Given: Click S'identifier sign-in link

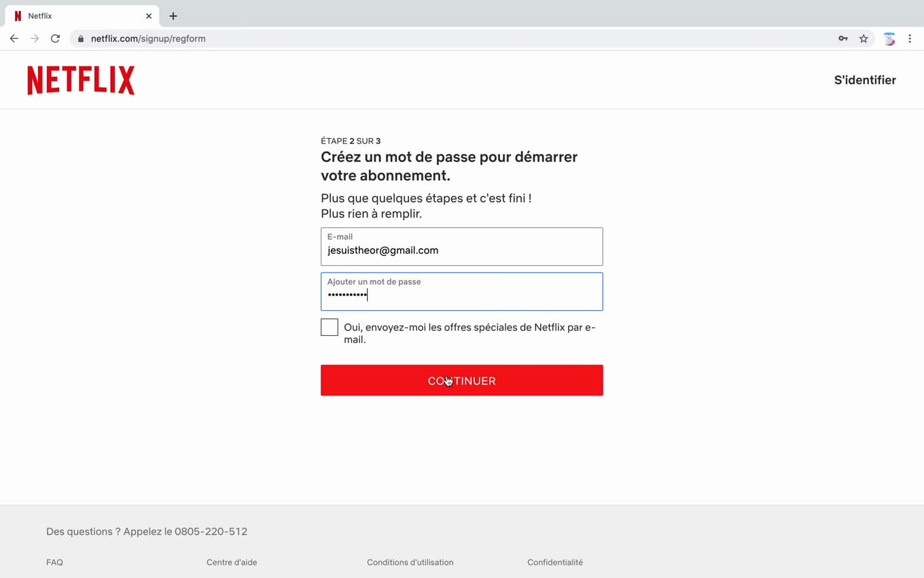Looking at the screenshot, I should click(x=865, y=80).
